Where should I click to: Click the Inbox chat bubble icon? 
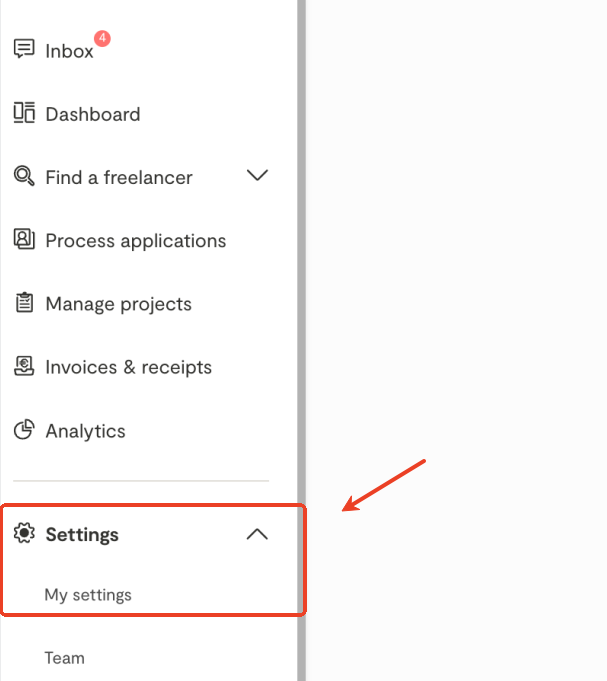24,49
